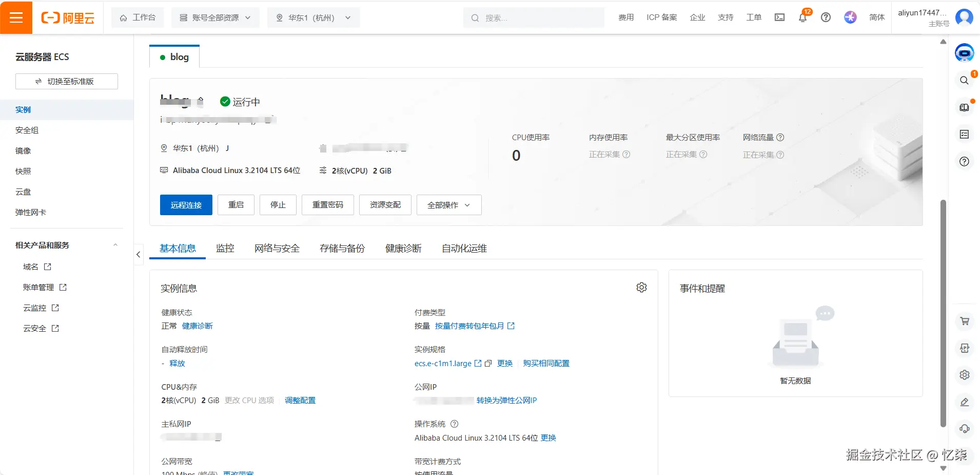This screenshot has width=980, height=475.
Task: Open the checklist icon in right sidebar
Action: (x=965, y=135)
